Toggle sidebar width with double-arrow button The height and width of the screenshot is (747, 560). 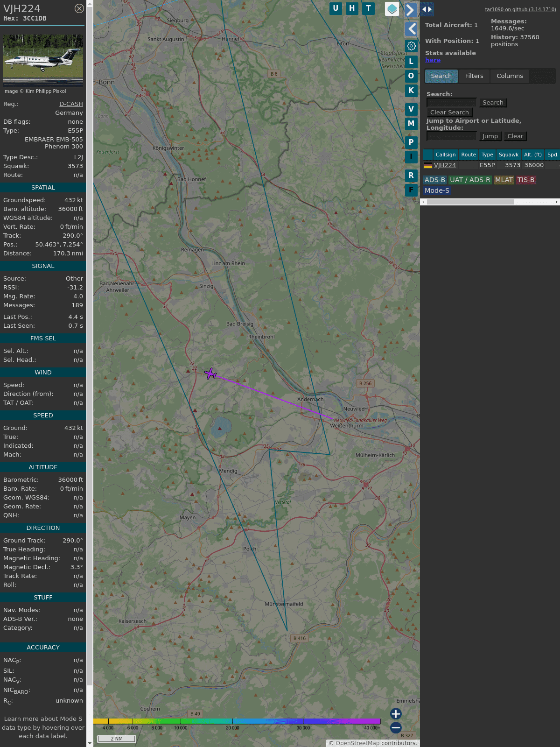tap(427, 9)
